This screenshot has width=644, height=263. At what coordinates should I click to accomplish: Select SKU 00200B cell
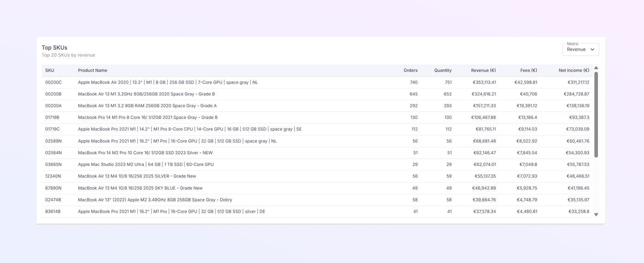[53, 94]
